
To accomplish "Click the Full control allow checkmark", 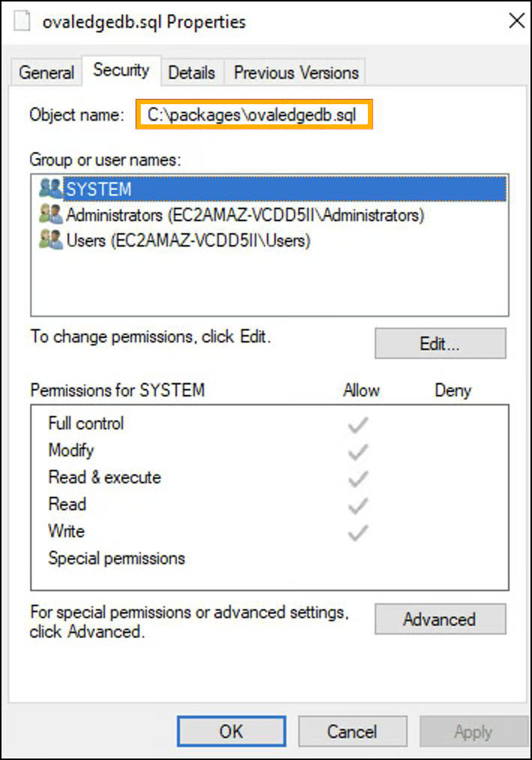I will click(x=358, y=425).
